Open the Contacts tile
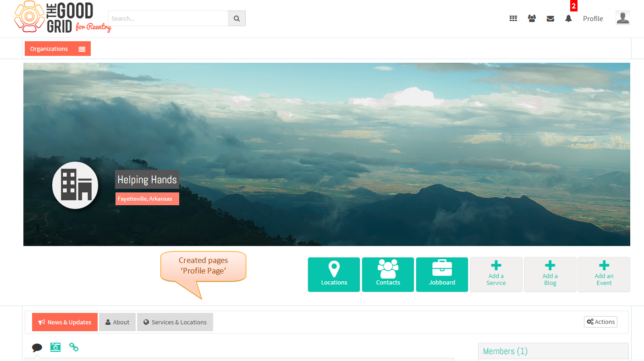 point(388,274)
